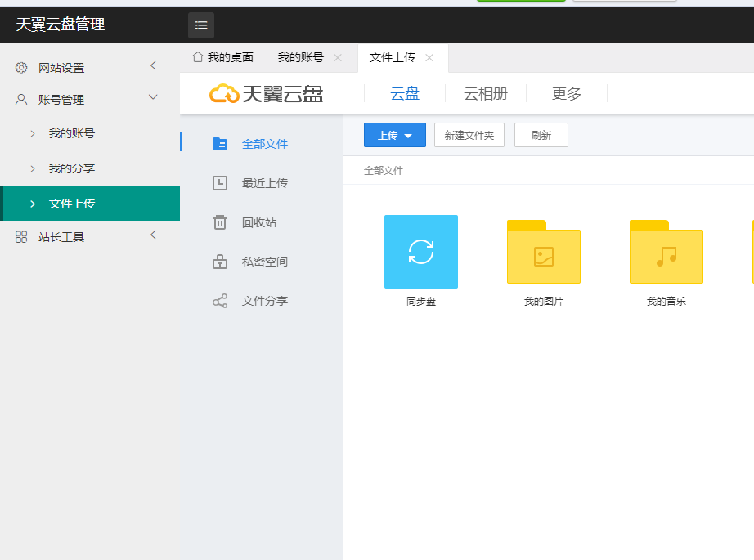The height and width of the screenshot is (560, 754).
Task: Click the 站长工具 grid icon
Action: click(21, 237)
